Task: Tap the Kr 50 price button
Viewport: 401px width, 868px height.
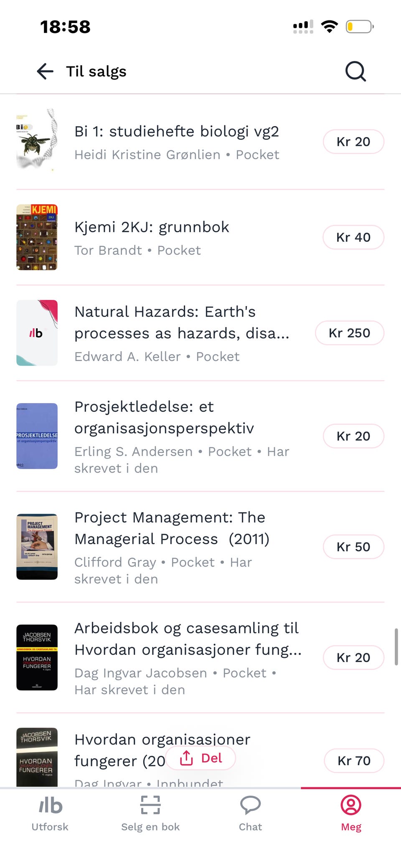Action: pyautogui.click(x=353, y=547)
